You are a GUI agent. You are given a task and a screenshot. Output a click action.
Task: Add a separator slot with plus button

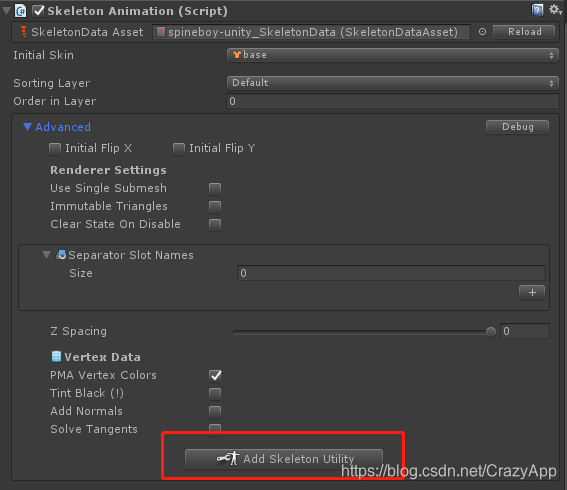pos(532,292)
